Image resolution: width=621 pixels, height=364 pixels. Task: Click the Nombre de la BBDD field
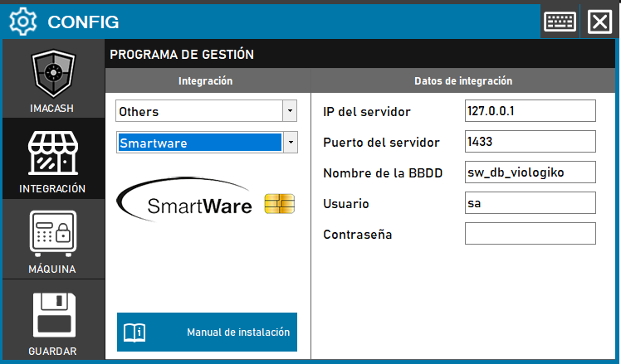pyautogui.click(x=530, y=172)
